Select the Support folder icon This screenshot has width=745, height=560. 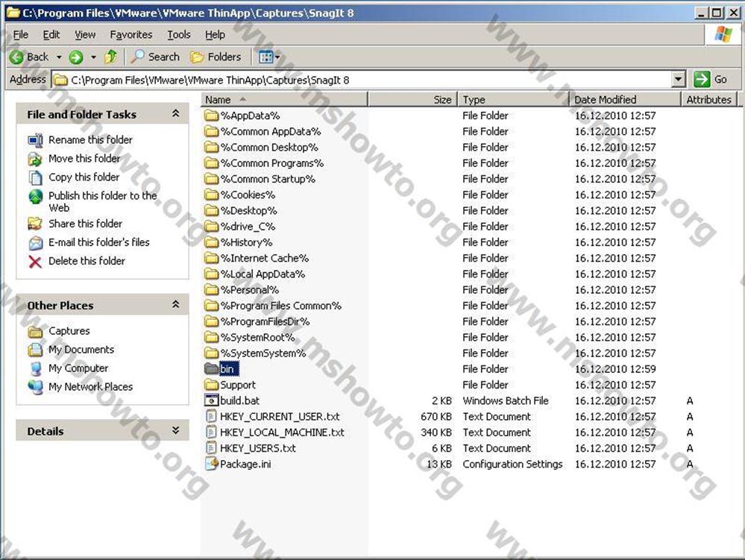212,385
